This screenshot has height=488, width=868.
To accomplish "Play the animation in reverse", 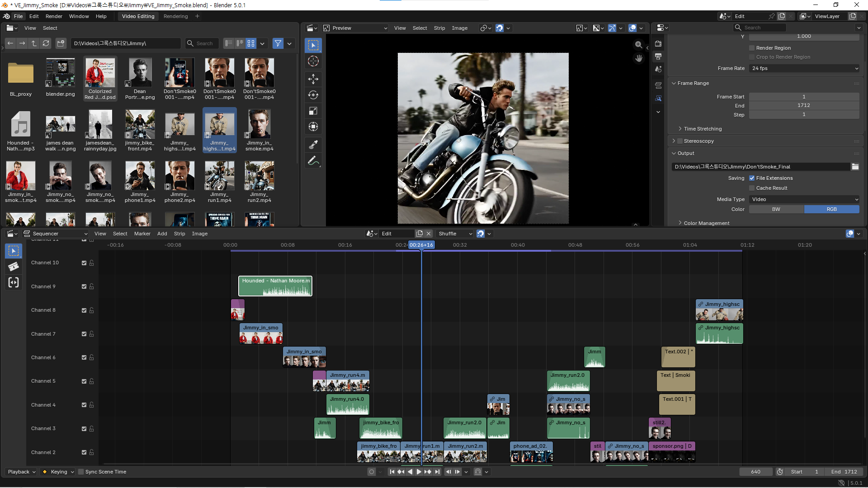I will point(410,472).
